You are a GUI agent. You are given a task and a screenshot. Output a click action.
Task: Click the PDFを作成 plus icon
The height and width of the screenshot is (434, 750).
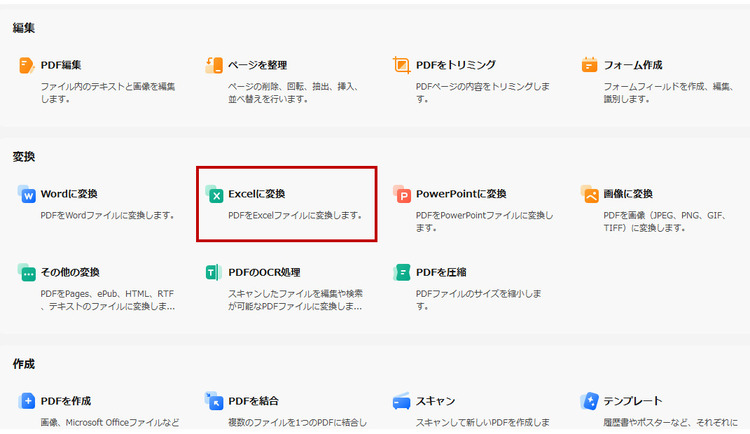[x=26, y=401]
